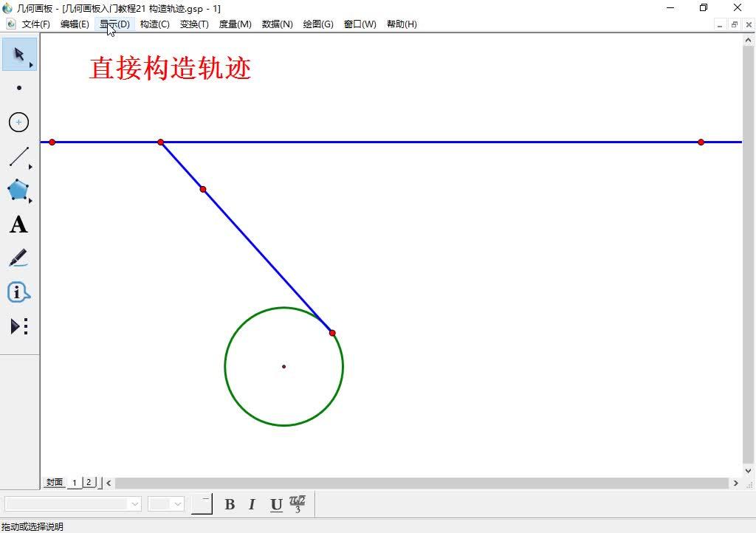The height and width of the screenshot is (533, 756).
Task: Select the Marker pen tool
Action: [18, 258]
